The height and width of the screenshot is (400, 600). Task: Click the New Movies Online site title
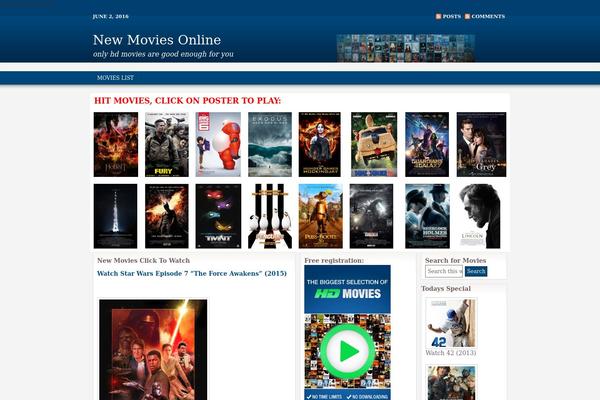coord(157,40)
